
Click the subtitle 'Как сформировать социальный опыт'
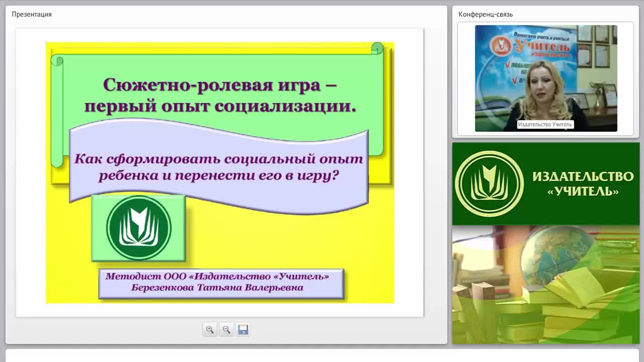(x=218, y=159)
